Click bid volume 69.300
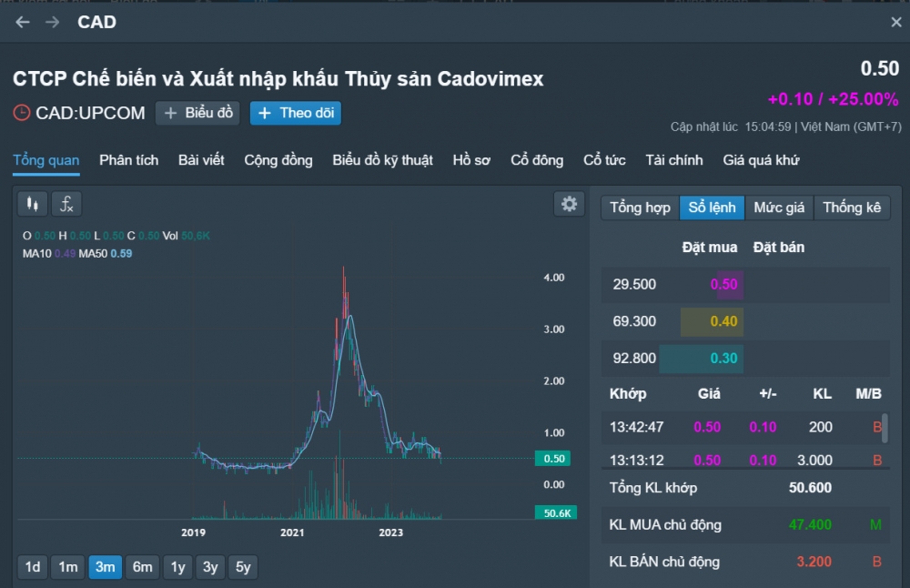910x588 pixels. (x=634, y=321)
